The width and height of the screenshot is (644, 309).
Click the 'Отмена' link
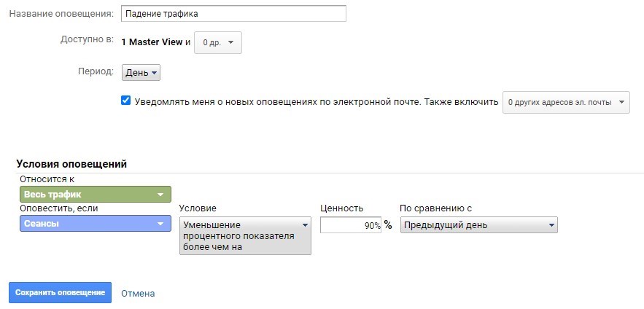pyautogui.click(x=138, y=294)
